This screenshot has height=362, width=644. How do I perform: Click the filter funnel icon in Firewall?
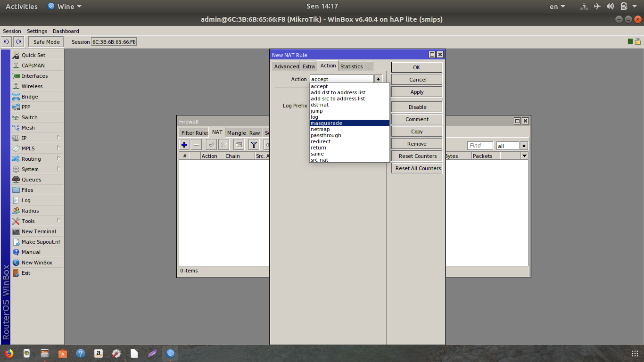pos(254,145)
